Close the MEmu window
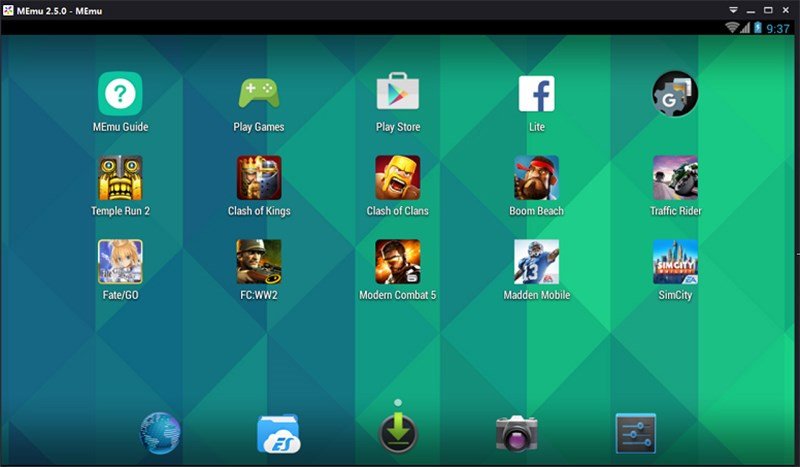 coord(786,10)
